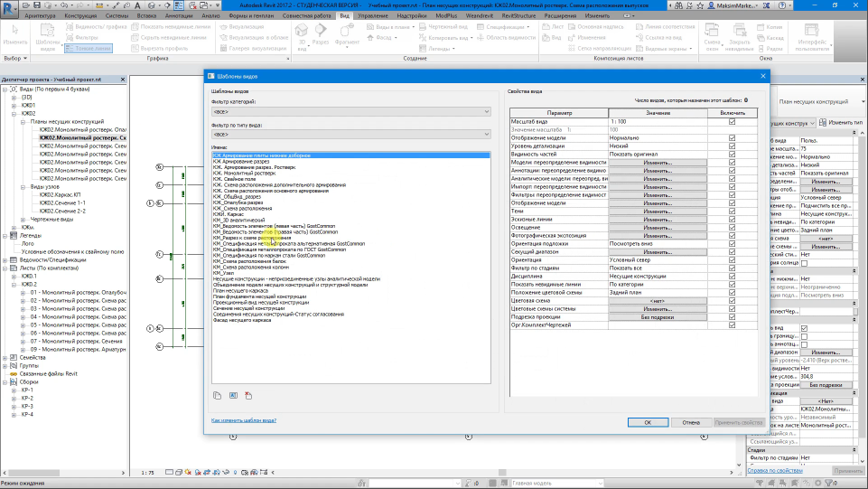Close the Шаблоны видов dialog

pos(763,76)
